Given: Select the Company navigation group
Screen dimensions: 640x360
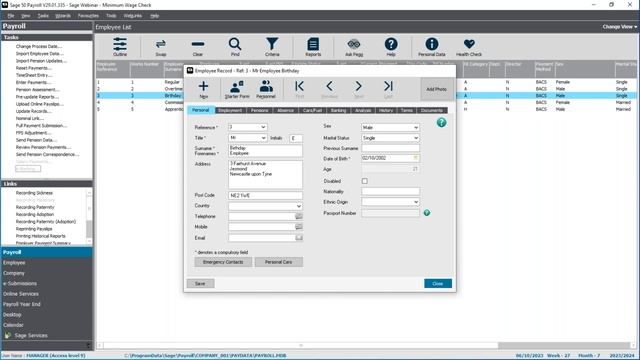Looking at the screenshot, I should click(47, 273).
